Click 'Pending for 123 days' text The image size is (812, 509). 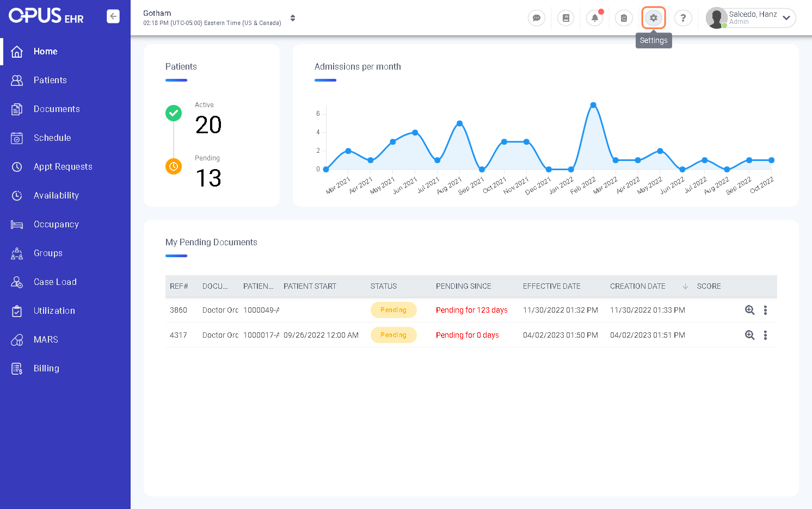click(x=472, y=310)
